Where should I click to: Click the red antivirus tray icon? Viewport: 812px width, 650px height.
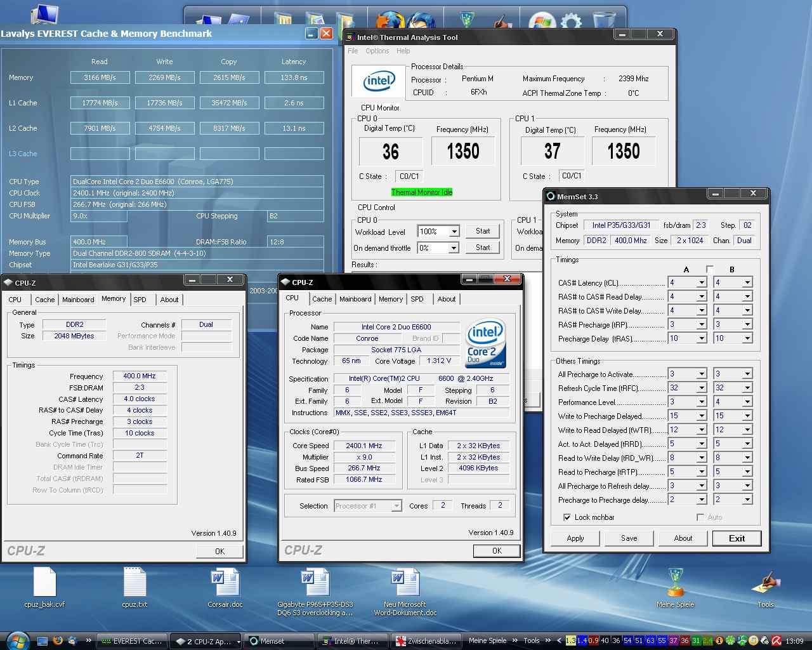[x=776, y=641]
